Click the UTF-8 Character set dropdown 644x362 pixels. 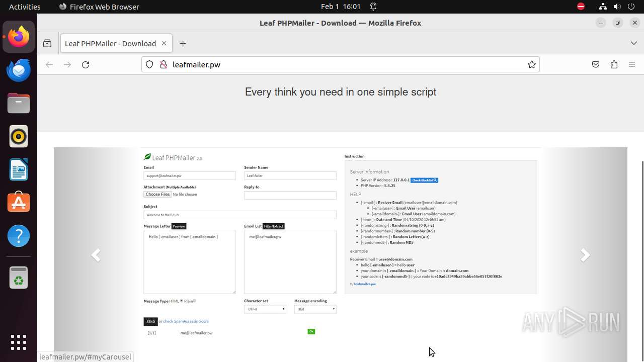(265, 309)
